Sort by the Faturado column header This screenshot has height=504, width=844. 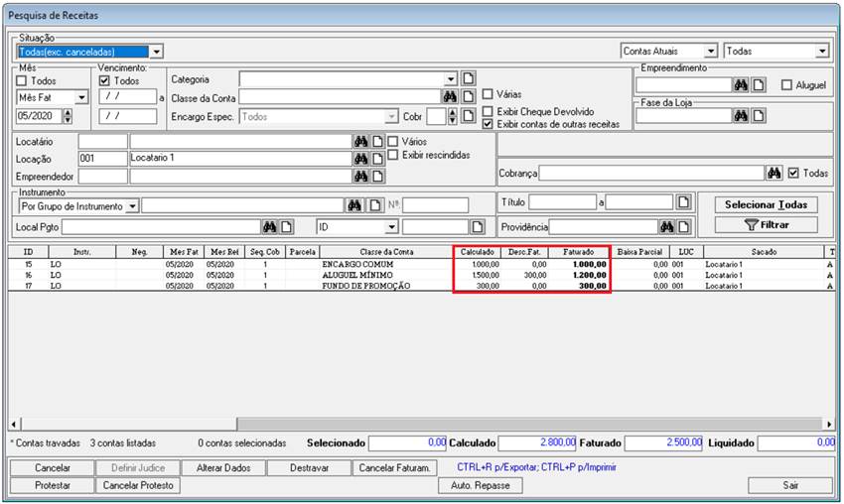tap(579, 252)
